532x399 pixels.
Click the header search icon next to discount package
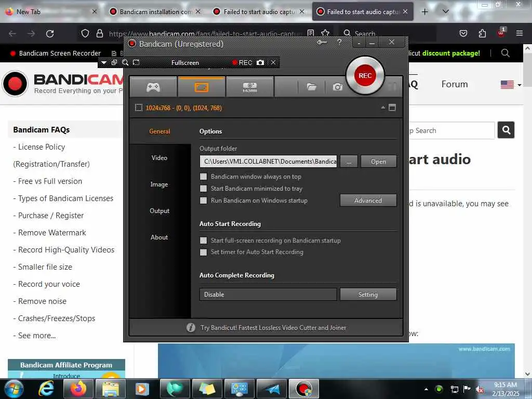[505, 53]
